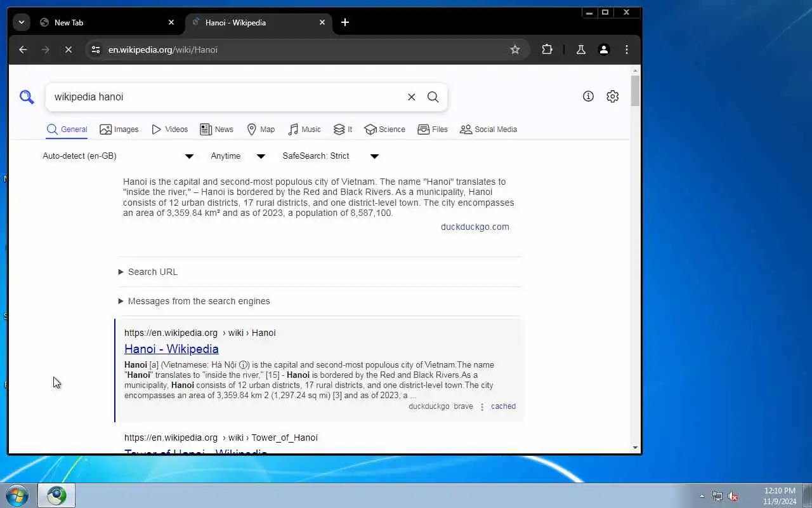Image resolution: width=812 pixels, height=508 pixels.
Task: Click the scrollbar down arrow
Action: point(635,448)
